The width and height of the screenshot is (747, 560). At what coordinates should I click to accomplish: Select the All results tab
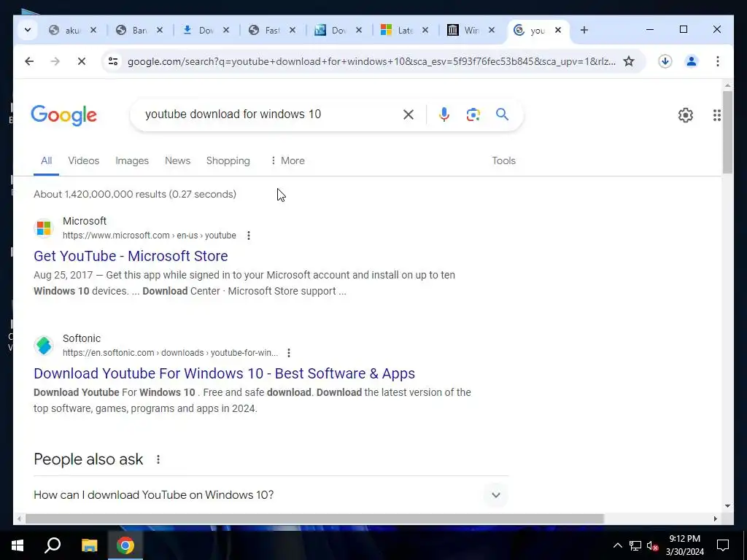point(46,161)
